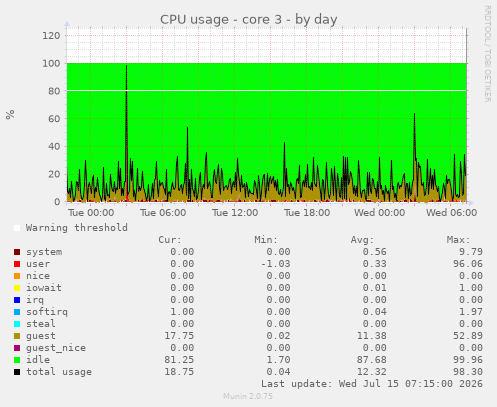Image resolution: width=497 pixels, height=407 pixels.
Task: Click the idle avg value 87.68
Action: [372, 360]
